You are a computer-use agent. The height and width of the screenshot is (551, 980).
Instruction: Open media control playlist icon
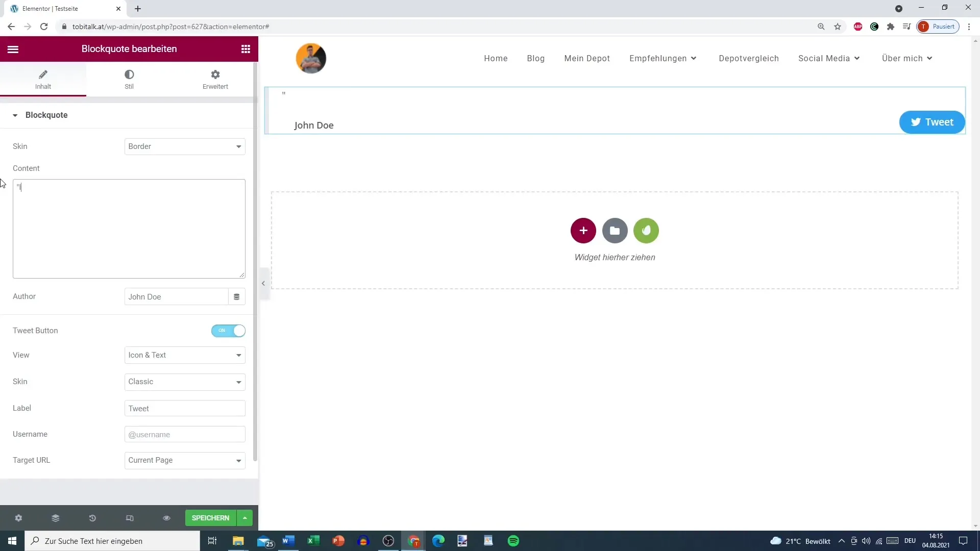pyautogui.click(x=907, y=27)
